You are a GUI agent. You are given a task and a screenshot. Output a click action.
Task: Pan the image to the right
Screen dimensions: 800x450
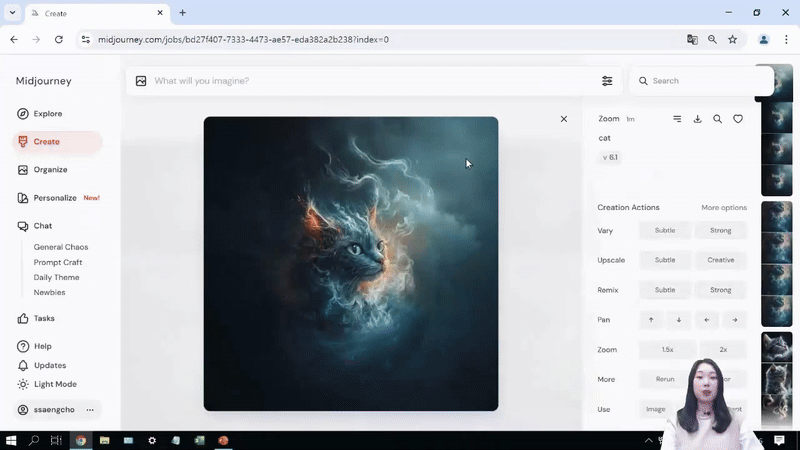pos(735,320)
